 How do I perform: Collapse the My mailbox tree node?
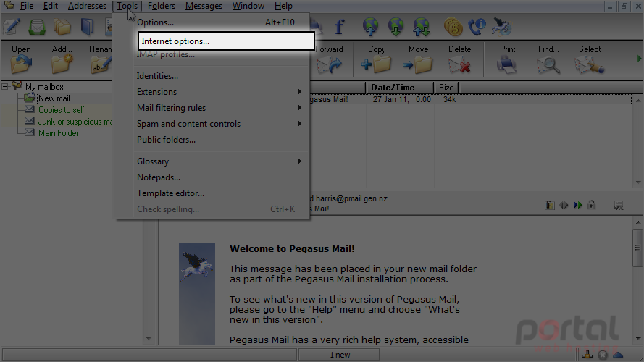click(5, 87)
